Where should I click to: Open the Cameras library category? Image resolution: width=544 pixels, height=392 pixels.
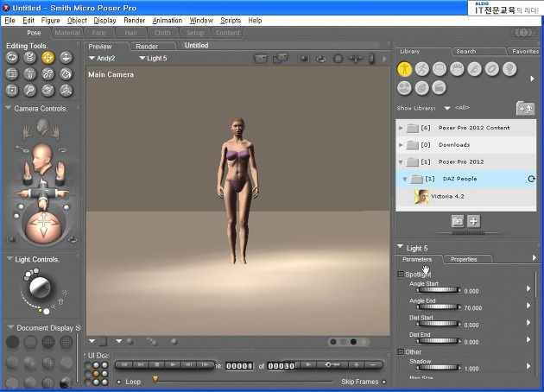pos(404,88)
